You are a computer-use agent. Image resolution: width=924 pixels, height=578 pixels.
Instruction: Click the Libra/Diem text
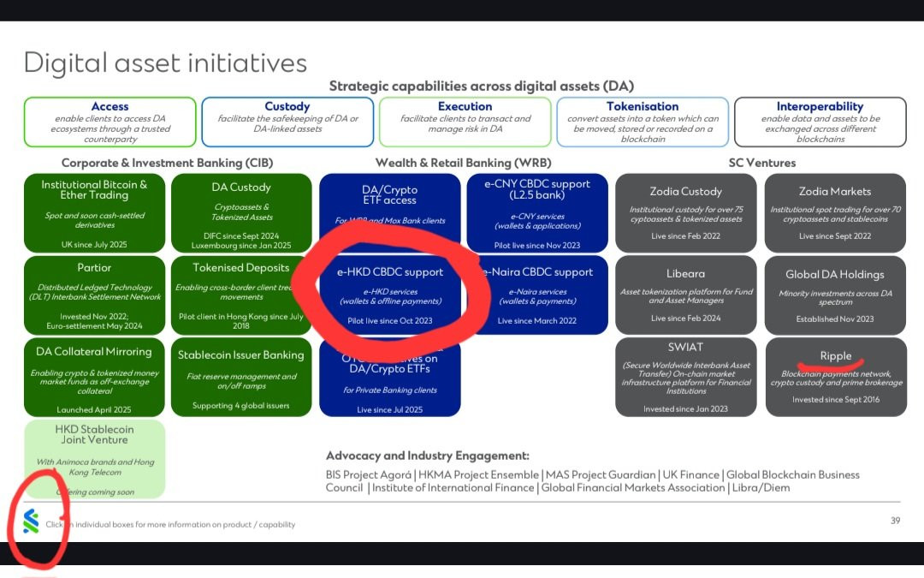point(761,488)
